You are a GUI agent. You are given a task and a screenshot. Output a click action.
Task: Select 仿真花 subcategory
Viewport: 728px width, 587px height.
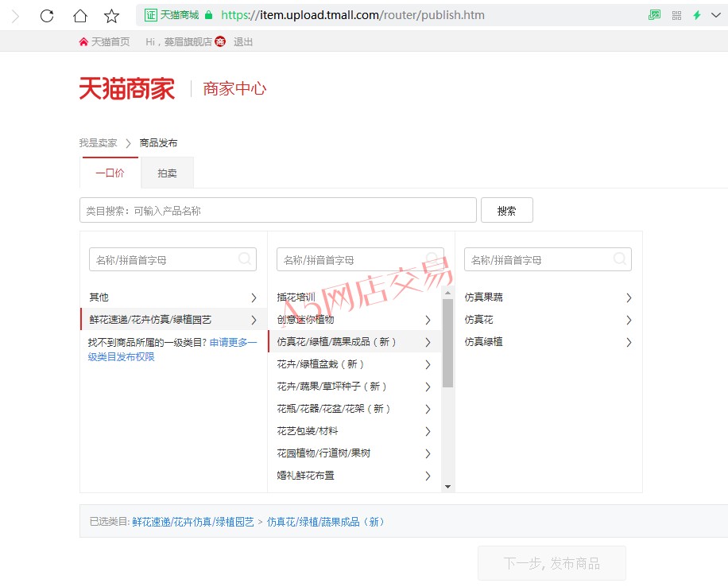point(548,319)
